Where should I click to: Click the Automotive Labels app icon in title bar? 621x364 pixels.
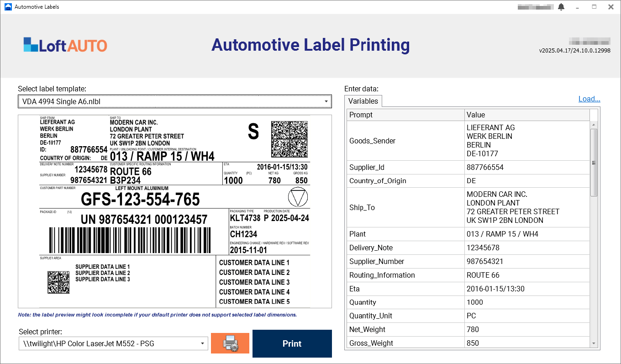click(7, 7)
